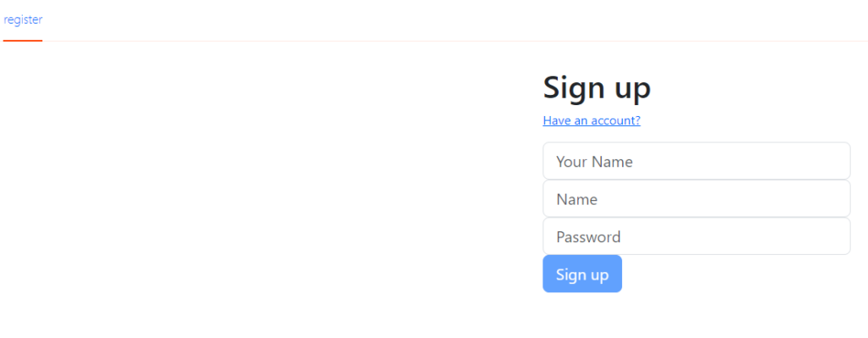
Task: Place cursor in the first form field
Action: click(x=697, y=161)
